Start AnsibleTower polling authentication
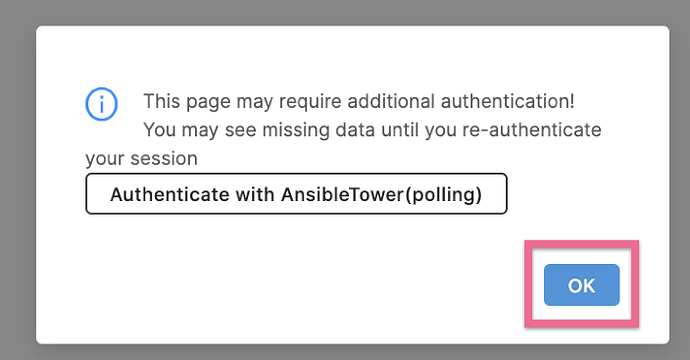Image resolution: width=690 pixels, height=360 pixels. tap(296, 194)
